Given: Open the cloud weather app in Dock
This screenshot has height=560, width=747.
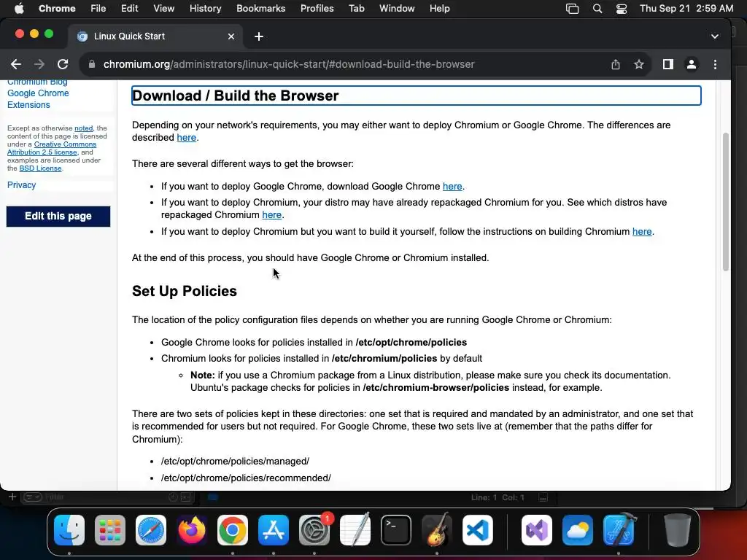Looking at the screenshot, I should pos(578,530).
